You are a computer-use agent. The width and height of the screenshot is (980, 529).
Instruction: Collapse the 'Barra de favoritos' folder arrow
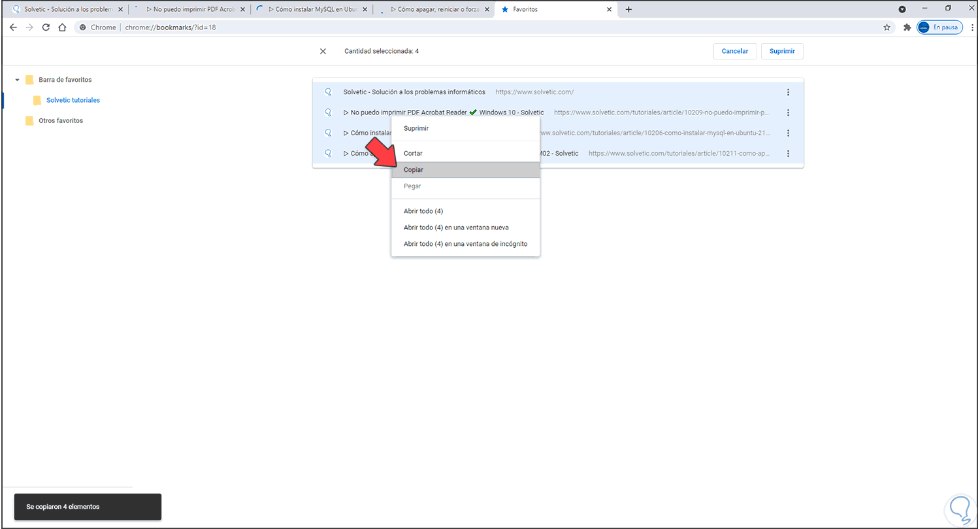tap(17, 80)
